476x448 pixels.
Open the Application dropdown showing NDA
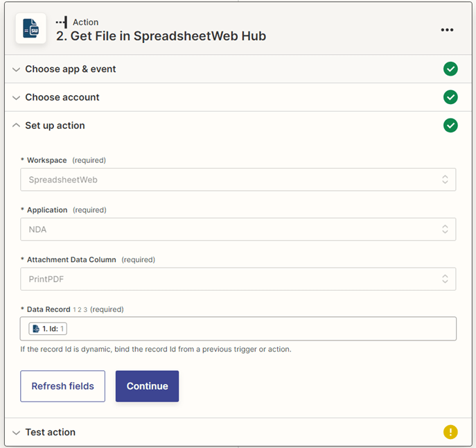point(238,229)
